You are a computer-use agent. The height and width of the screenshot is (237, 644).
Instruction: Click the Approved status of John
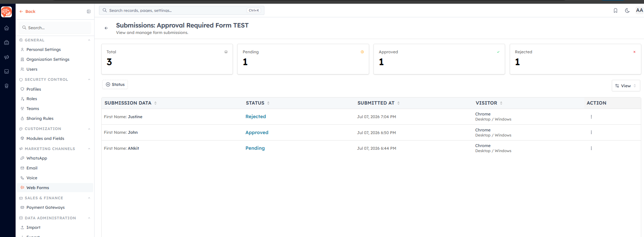(257, 132)
